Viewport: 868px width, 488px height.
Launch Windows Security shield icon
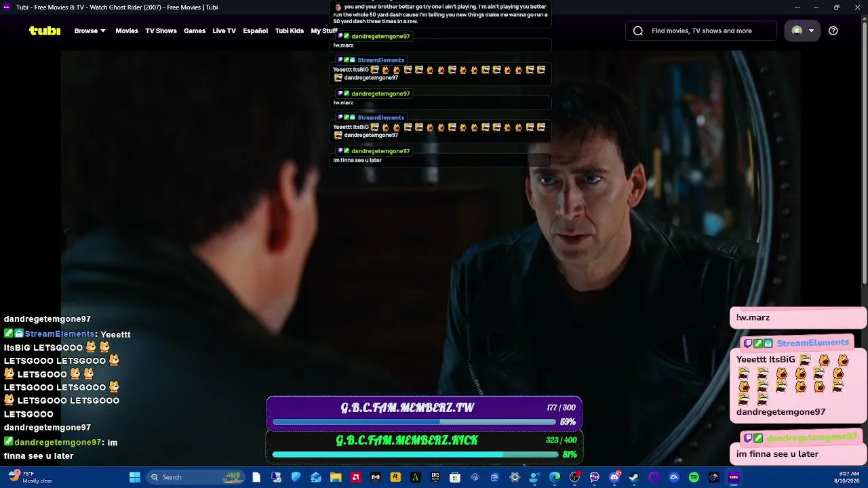[296, 477]
